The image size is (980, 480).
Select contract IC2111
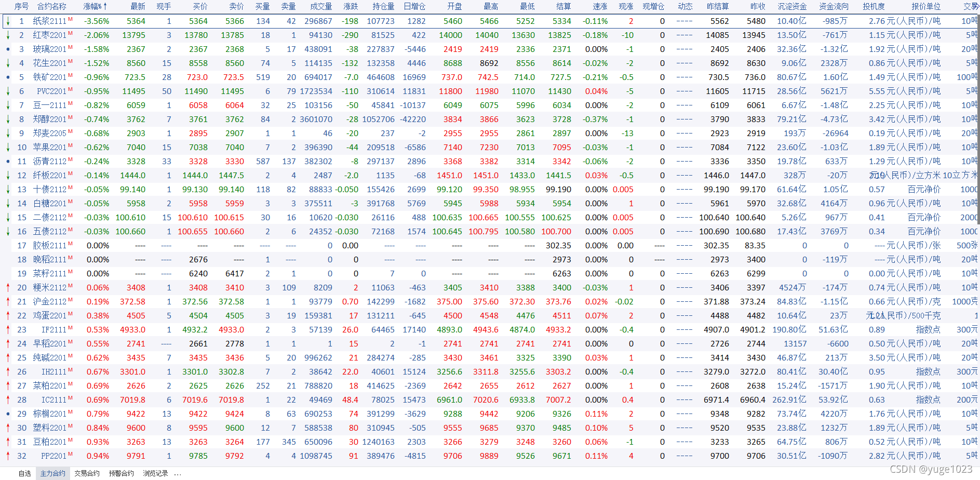(x=54, y=400)
